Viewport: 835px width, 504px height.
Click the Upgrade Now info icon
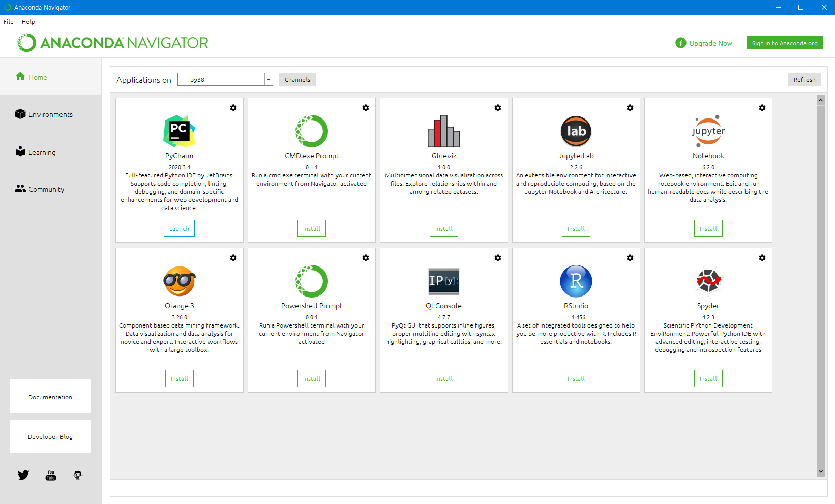click(680, 43)
